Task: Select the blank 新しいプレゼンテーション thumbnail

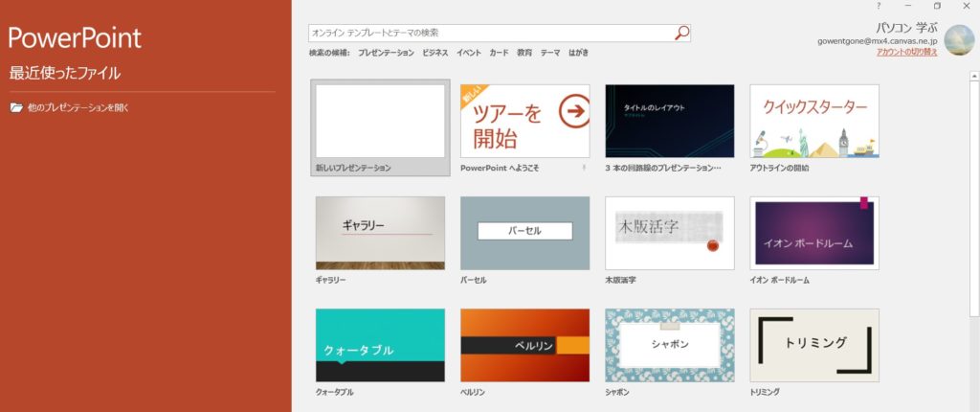Action: point(380,121)
